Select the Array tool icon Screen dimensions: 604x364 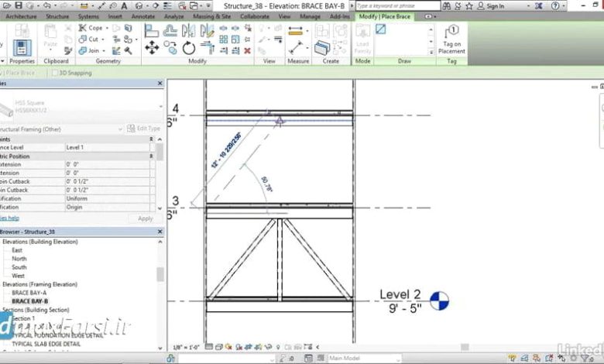click(224, 39)
